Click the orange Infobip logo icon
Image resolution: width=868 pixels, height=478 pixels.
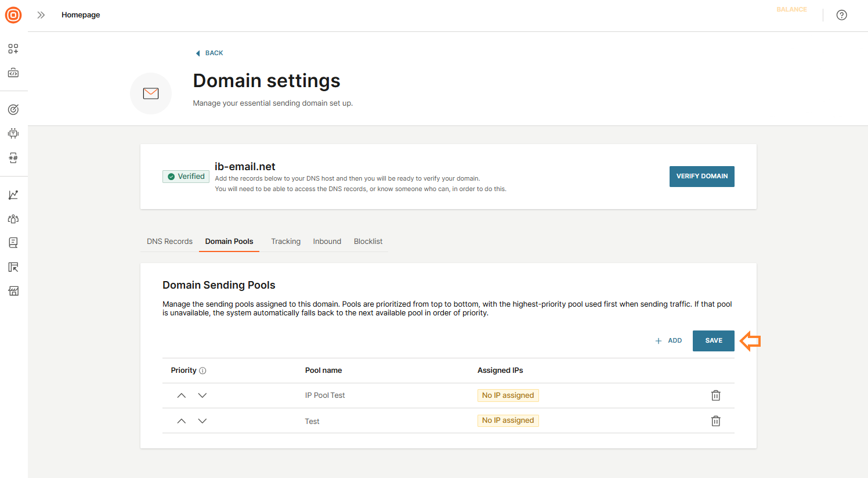pos(13,15)
